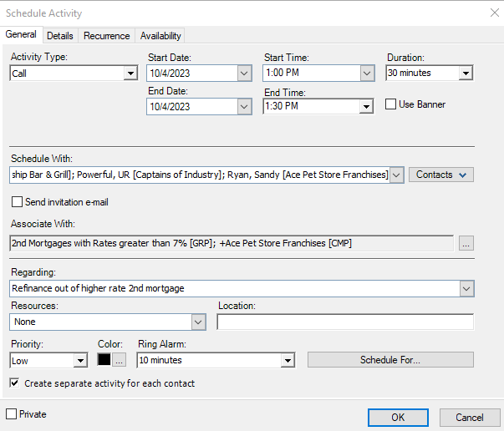
Task: Expand the Resources dropdown
Action: pos(198,322)
